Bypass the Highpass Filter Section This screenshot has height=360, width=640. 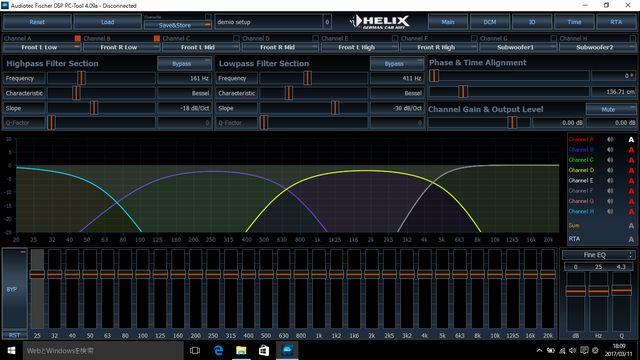pos(184,64)
